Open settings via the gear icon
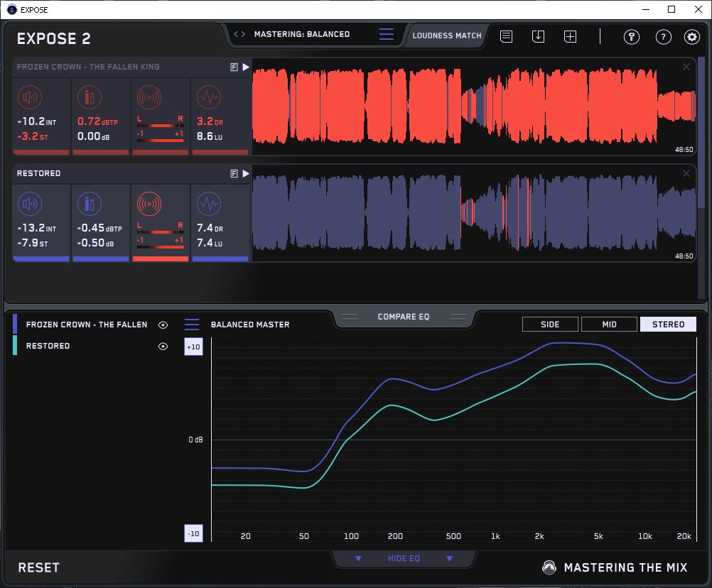Image resolution: width=712 pixels, height=588 pixels. coord(691,37)
